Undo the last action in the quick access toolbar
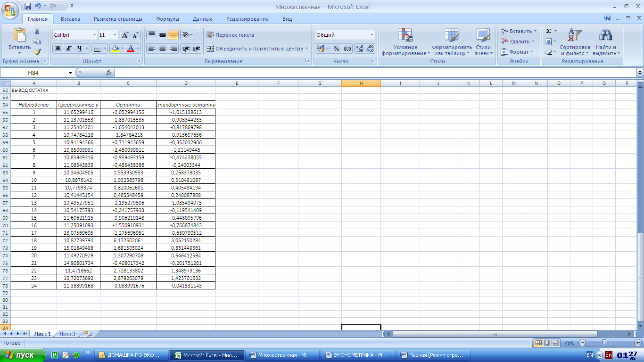 coord(38,7)
